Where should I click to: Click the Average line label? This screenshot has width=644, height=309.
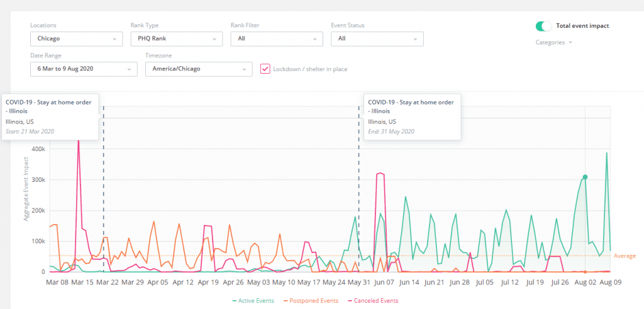pos(625,256)
